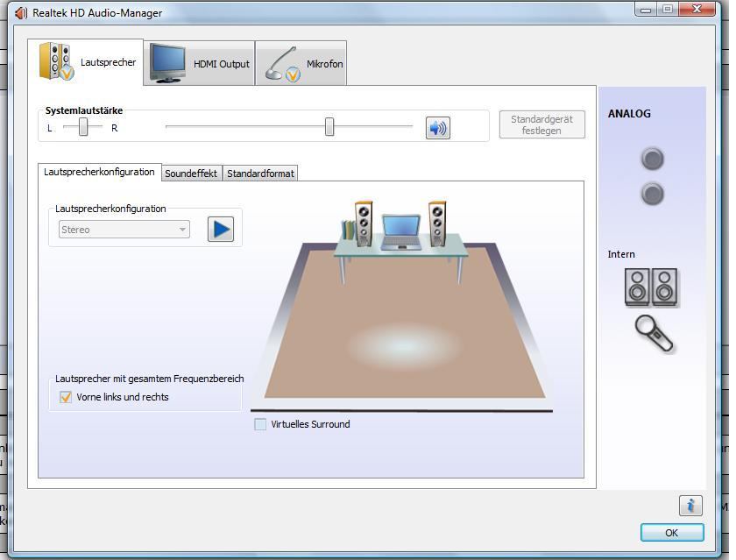Click the Mikrofon tab microphone icon
The height and width of the screenshot is (560, 736).
pos(283,64)
